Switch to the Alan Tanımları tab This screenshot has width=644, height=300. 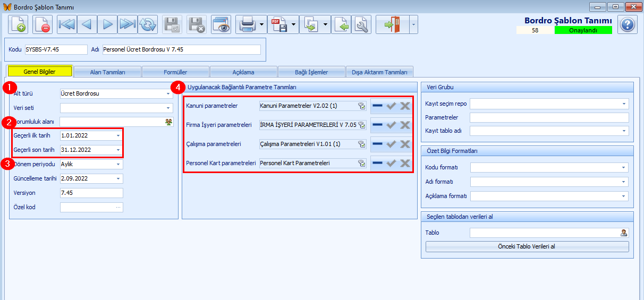click(x=107, y=72)
